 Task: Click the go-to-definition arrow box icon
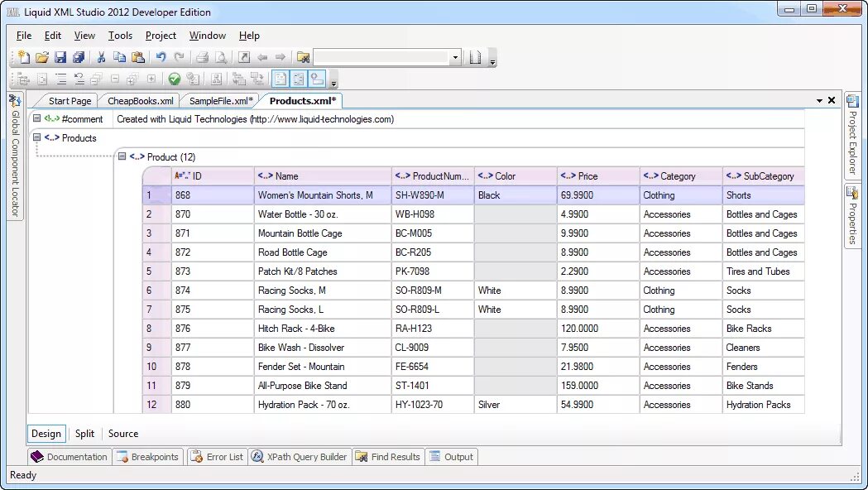[x=243, y=57]
